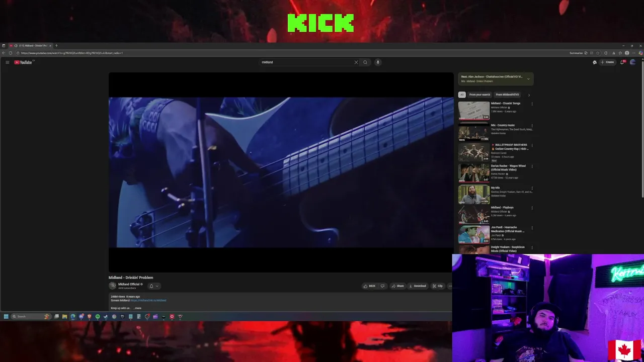The image size is (644, 362).
Task: Open the YouTube guide hamburger menu
Action: pos(7,62)
